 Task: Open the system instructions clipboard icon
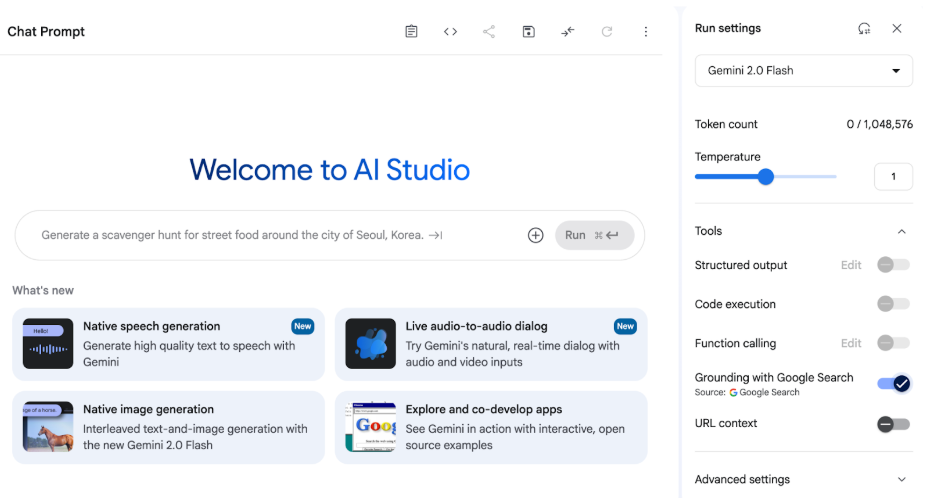(x=411, y=31)
